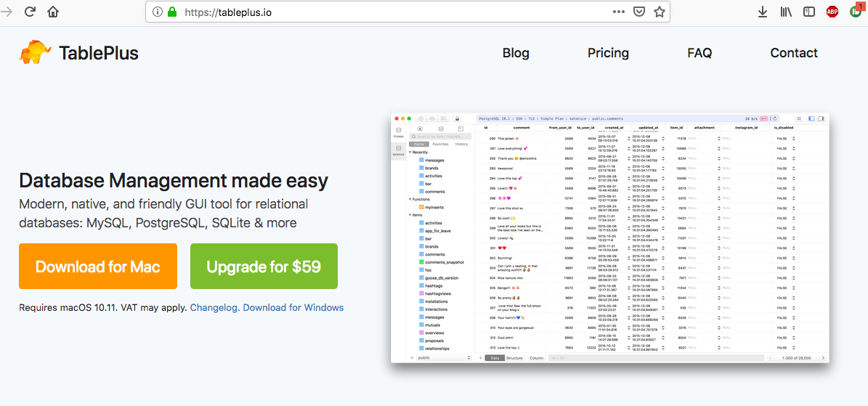Click the forward navigation arrow
The height and width of the screenshot is (406, 868).
(7, 12)
